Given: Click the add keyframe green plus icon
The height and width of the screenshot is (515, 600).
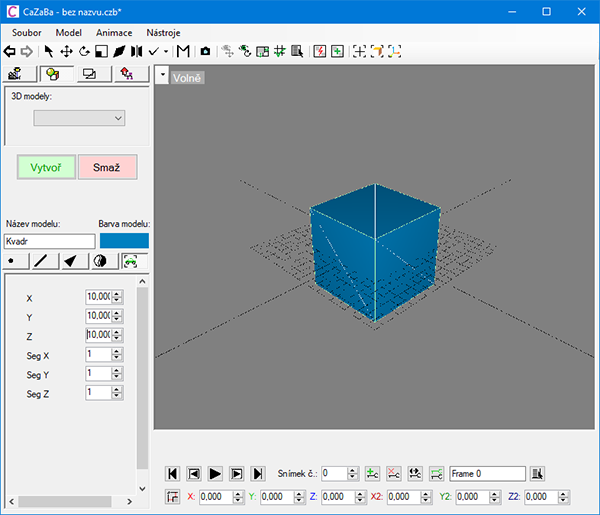Looking at the screenshot, I should 372,473.
